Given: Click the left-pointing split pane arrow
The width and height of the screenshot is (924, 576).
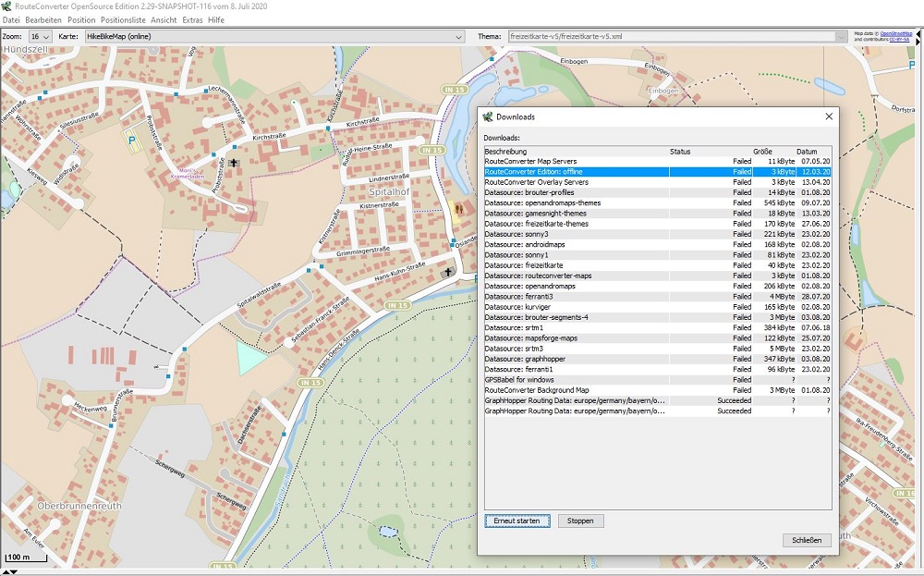Looking at the screenshot, I should pos(917,34).
